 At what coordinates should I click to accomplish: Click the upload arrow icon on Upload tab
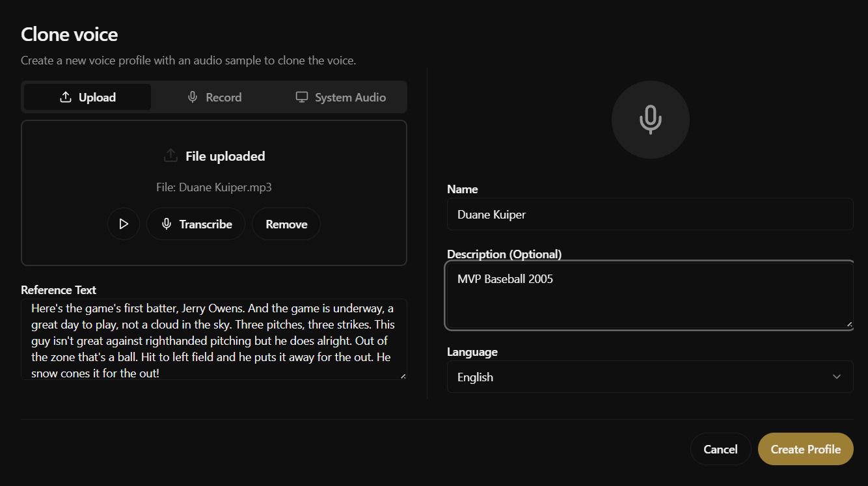(65, 97)
